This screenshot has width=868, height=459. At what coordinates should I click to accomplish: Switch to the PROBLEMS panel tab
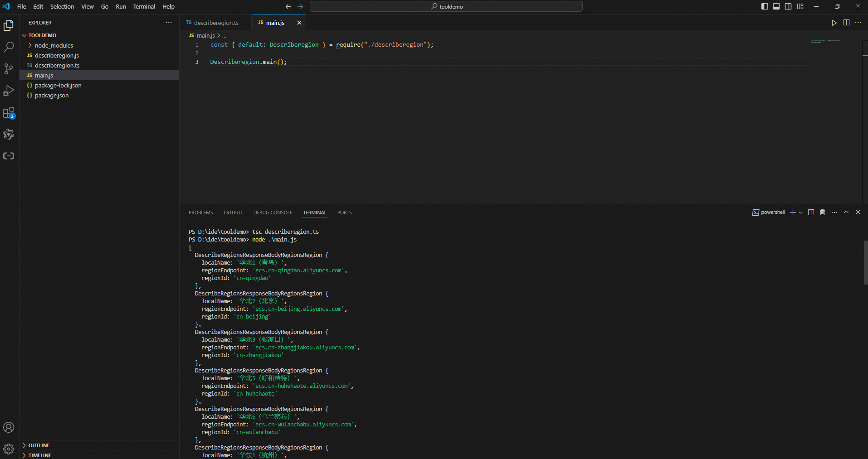(200, 213)
